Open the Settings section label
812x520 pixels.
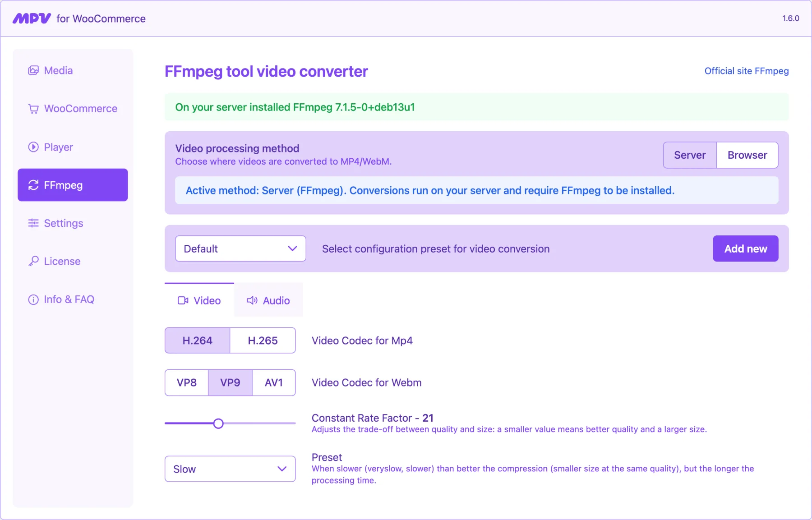click(64, 223)
